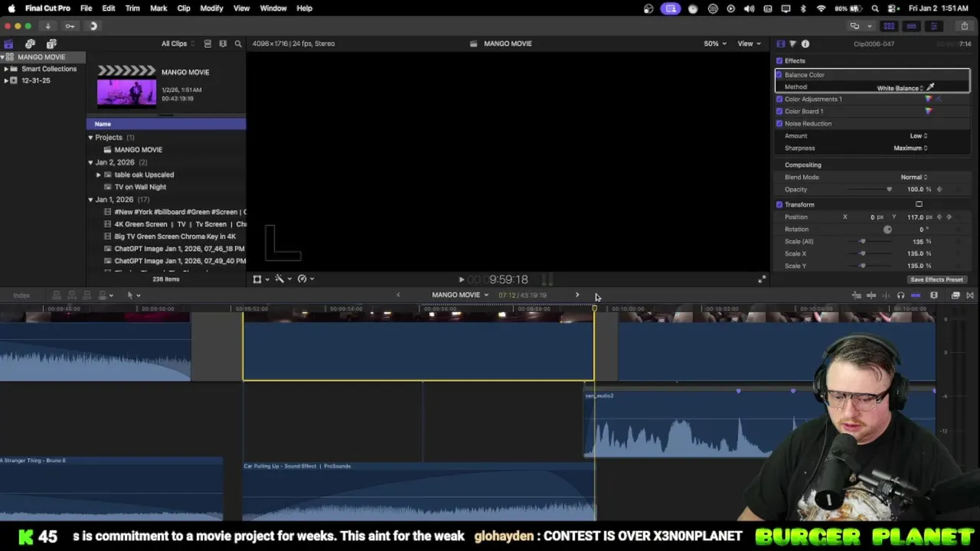The height and width of the screenshot is (551, 980).
Task: Change Noise Reduction Amount Low dropdown
Action: (918, 135)
